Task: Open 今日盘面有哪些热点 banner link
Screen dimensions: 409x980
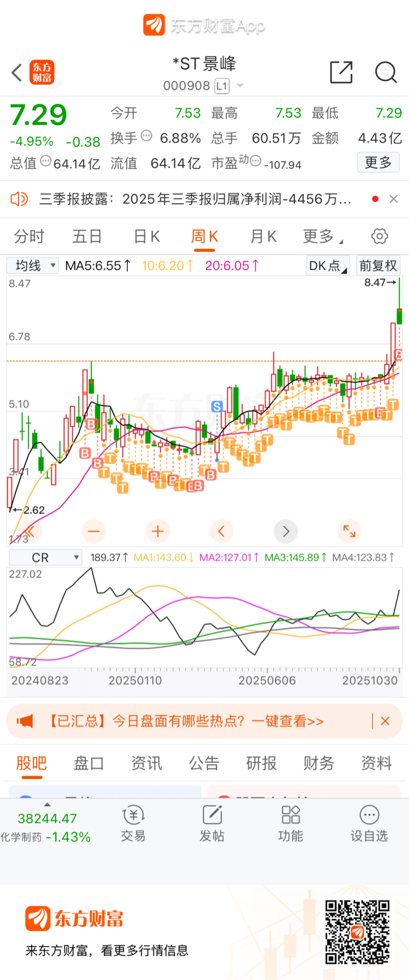Action: [x=186, y=721]
